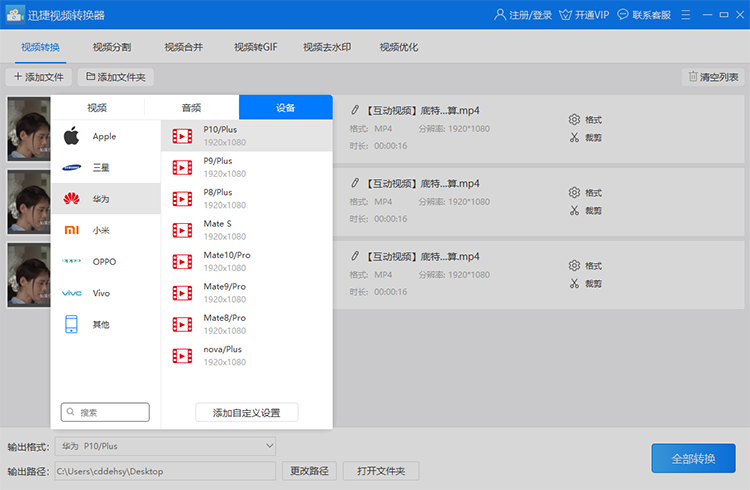Open the 视频 format tab in popup
750x490 pixels.
97,108
